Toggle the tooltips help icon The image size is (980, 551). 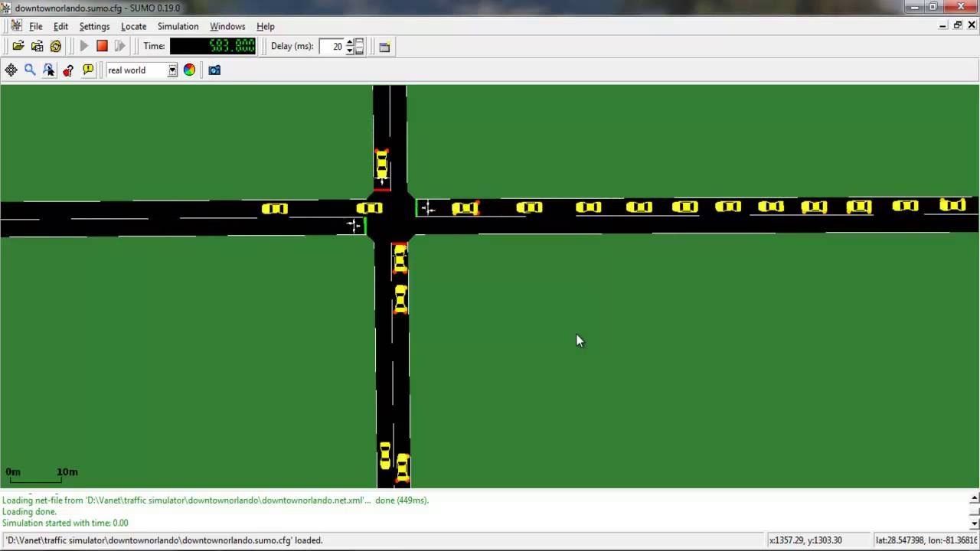coord(68,70)
